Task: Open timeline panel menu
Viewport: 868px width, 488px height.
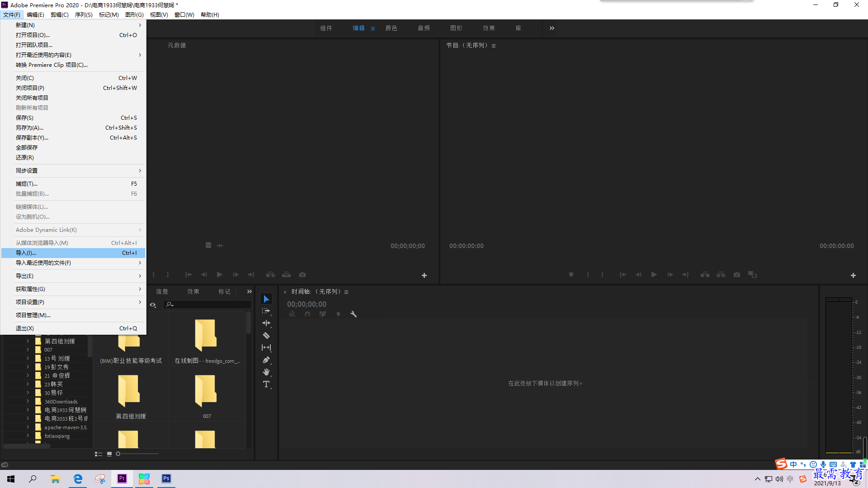Action: click(346, 292)
